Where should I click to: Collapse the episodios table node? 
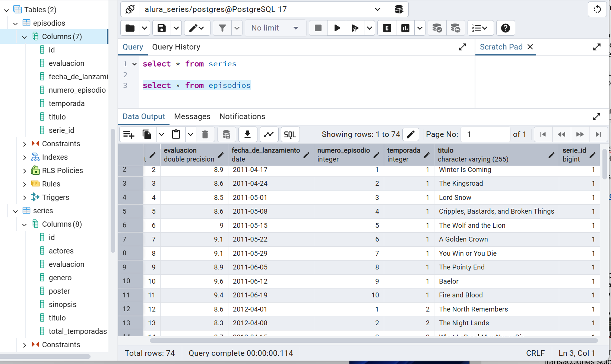click(15, 23)
